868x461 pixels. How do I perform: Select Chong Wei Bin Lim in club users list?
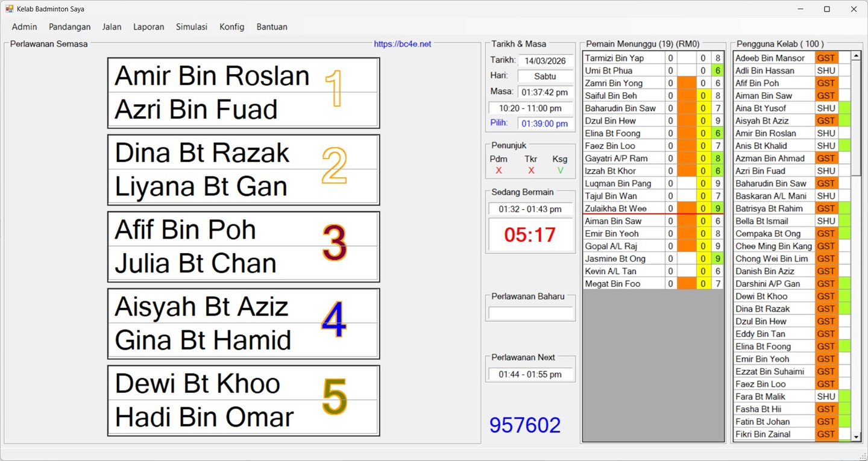coord(774,259)
